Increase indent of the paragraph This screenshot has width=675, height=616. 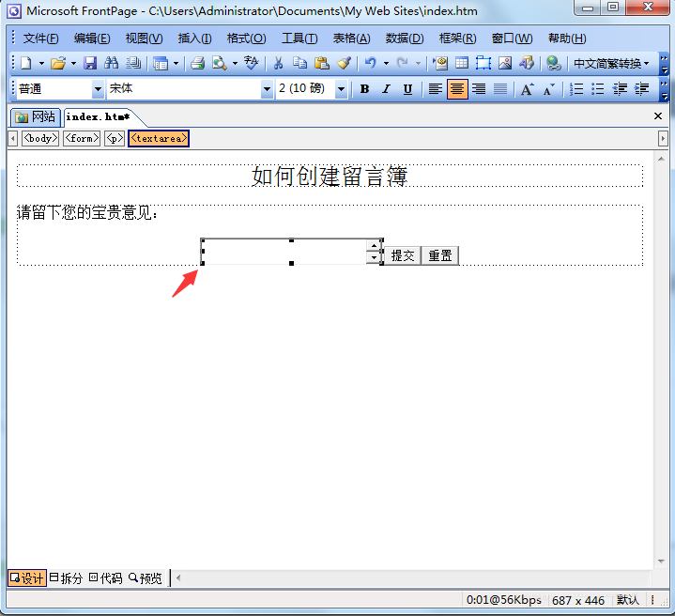coord(641,89)
